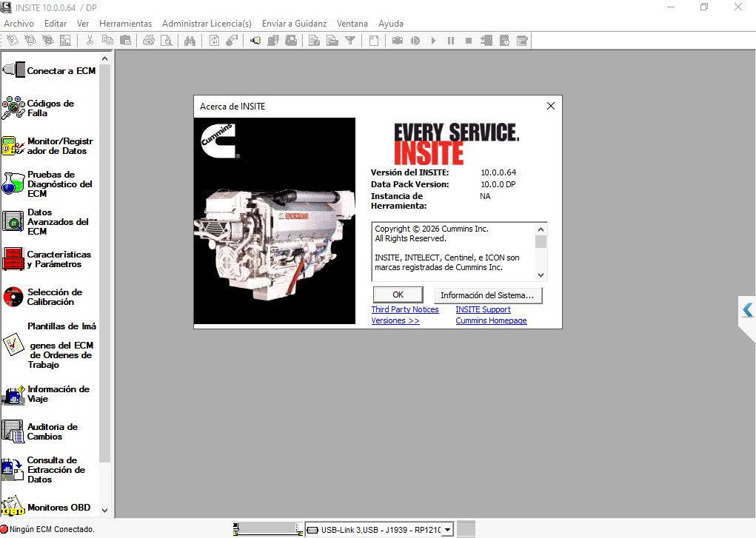
Task: Open Conectar a ECM in the sidebar
Action: [x=49, y=70]
